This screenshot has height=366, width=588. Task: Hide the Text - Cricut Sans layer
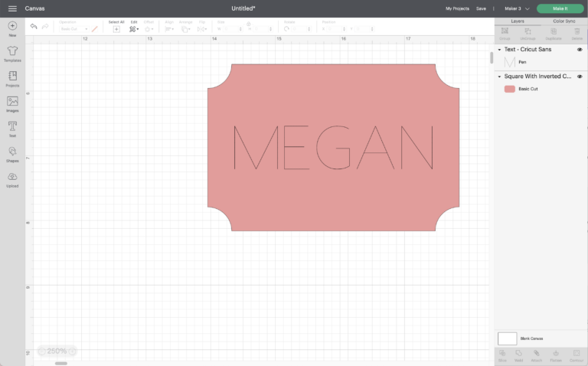580,49
